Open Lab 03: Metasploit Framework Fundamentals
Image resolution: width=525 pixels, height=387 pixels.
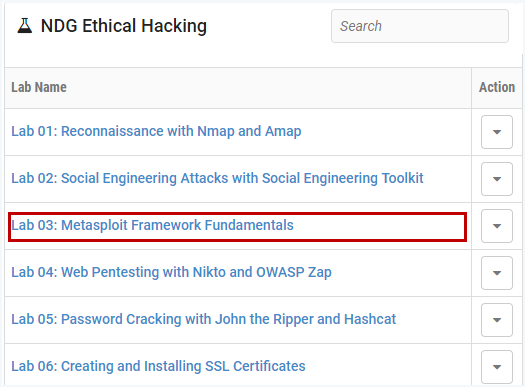pos(152,225)
